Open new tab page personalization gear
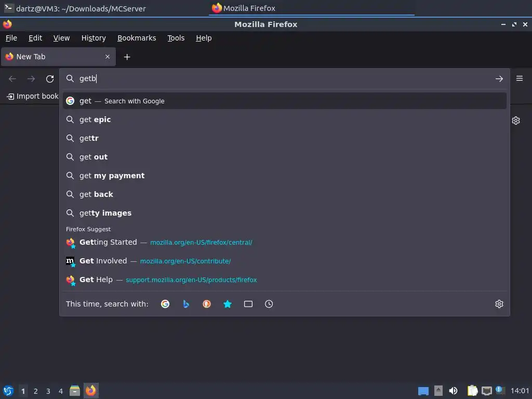Image resolution: width=532 pixels, height=399 pixels. tap(516, 121)
